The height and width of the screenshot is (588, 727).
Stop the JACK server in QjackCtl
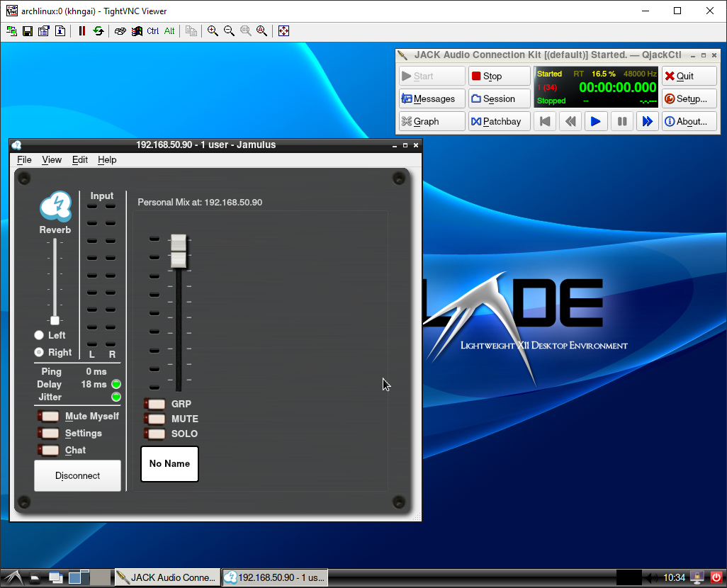(x=500, y=76)
